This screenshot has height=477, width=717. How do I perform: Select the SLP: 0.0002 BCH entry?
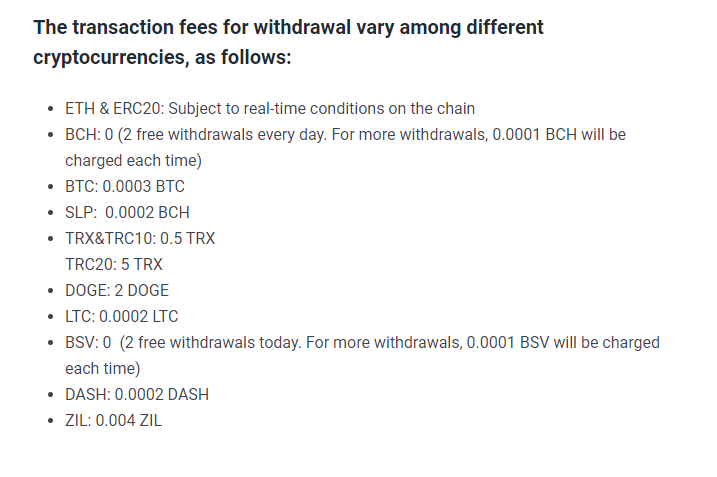[x=127, y=213]
